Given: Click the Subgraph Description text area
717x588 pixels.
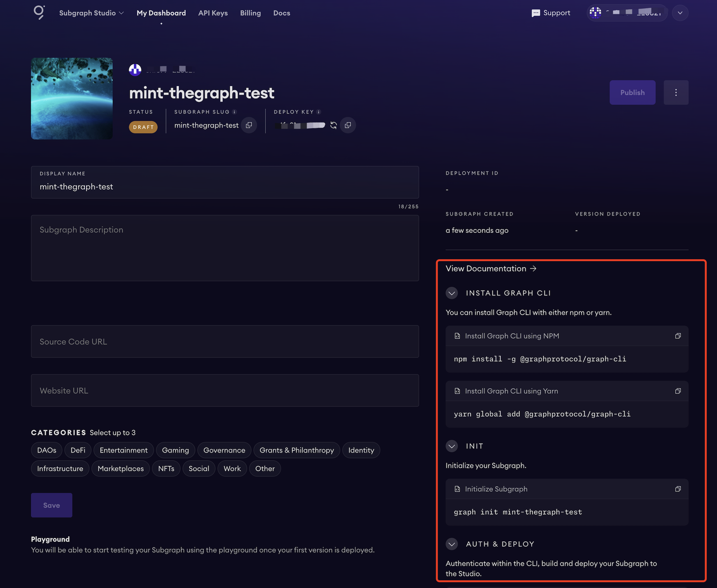Looking at the screenshot, I should (225, 248).
